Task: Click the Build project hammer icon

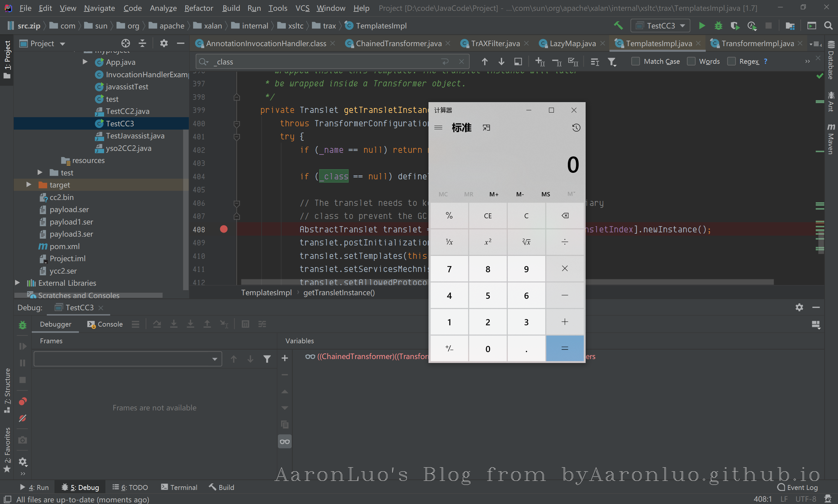Action: pos(618,26)
